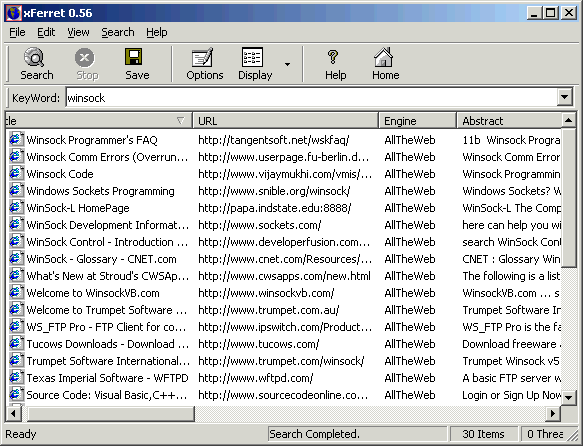The image size is (583, 446).
Task: Click page icon beside Winsock Code
Action: click(x=17, y=174)
